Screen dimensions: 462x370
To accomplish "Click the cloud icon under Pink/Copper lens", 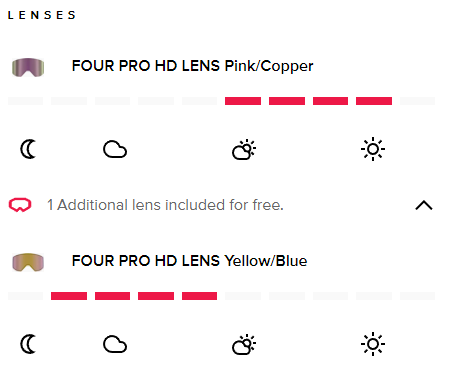I will pos(115,149).
